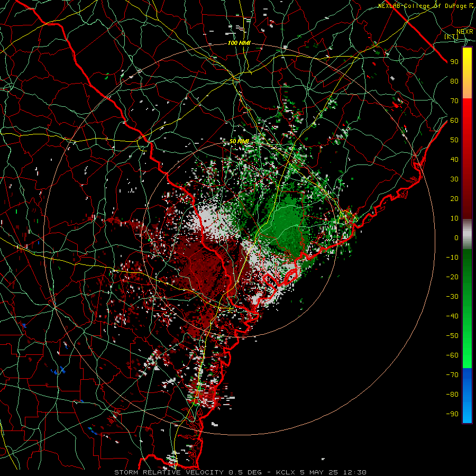Screen dimensions: 476x476
Task: Select the "-40" scale label
Action: pyautogui.click(x=452, y=316)
